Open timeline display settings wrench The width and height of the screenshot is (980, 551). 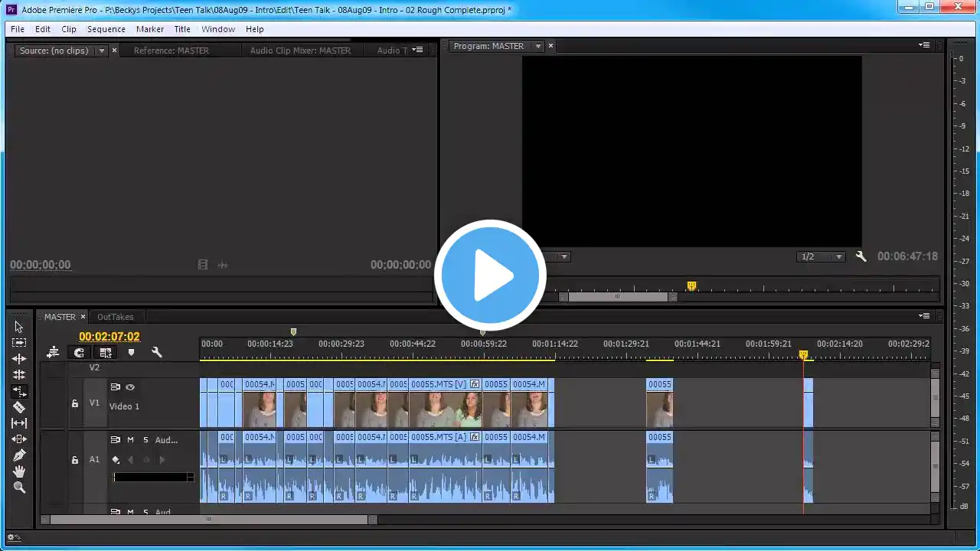pos(157,353)
